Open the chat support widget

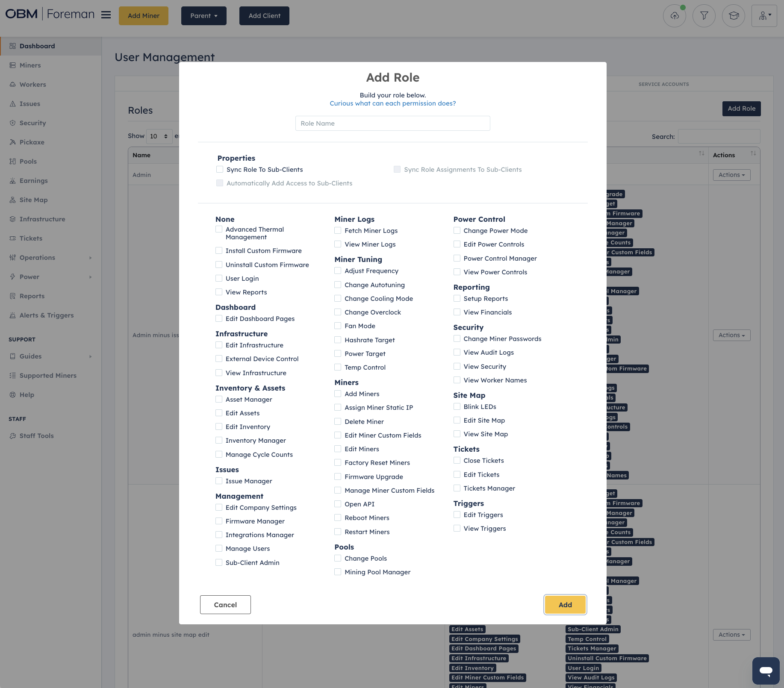click(766, 671)
